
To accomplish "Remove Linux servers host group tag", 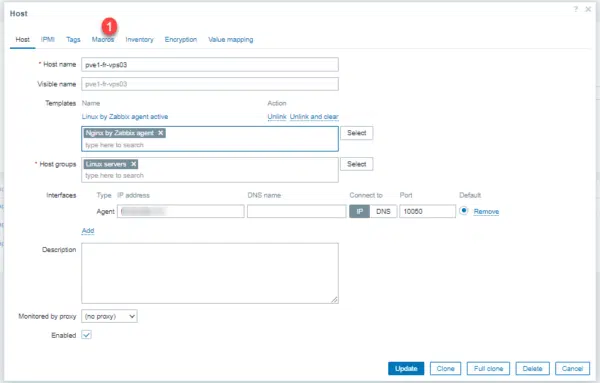I will click(x=134, y=164).
